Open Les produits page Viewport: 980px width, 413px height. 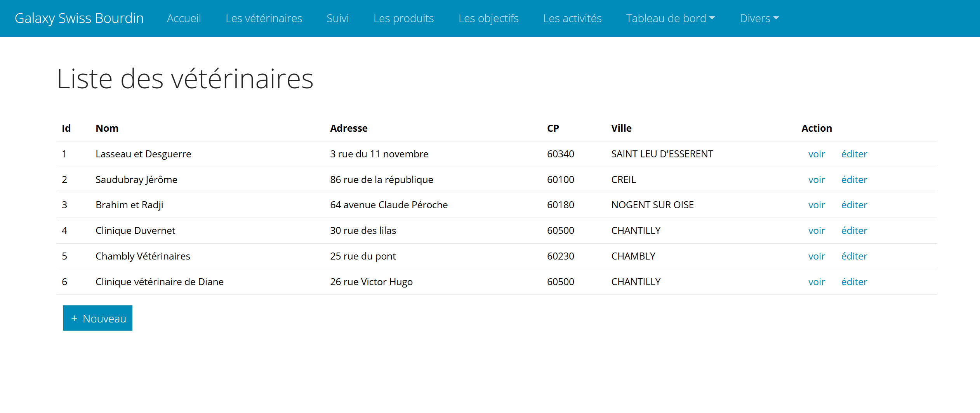click(x=403, y=18)
